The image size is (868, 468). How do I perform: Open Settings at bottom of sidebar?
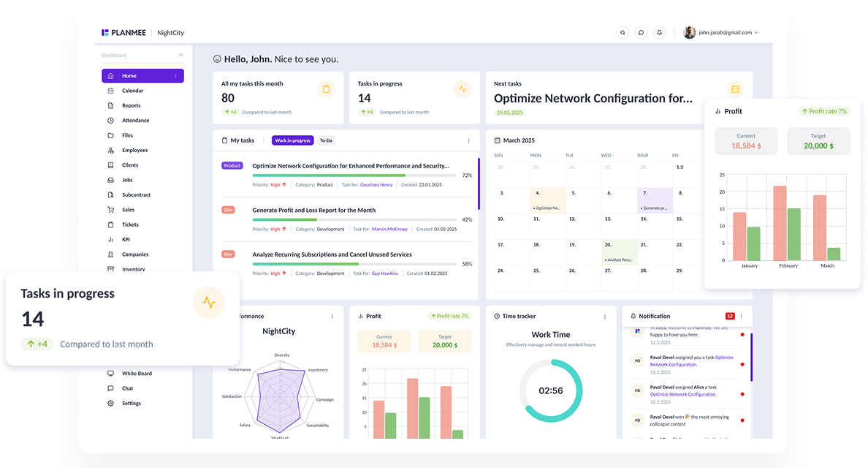click(132, 403)
